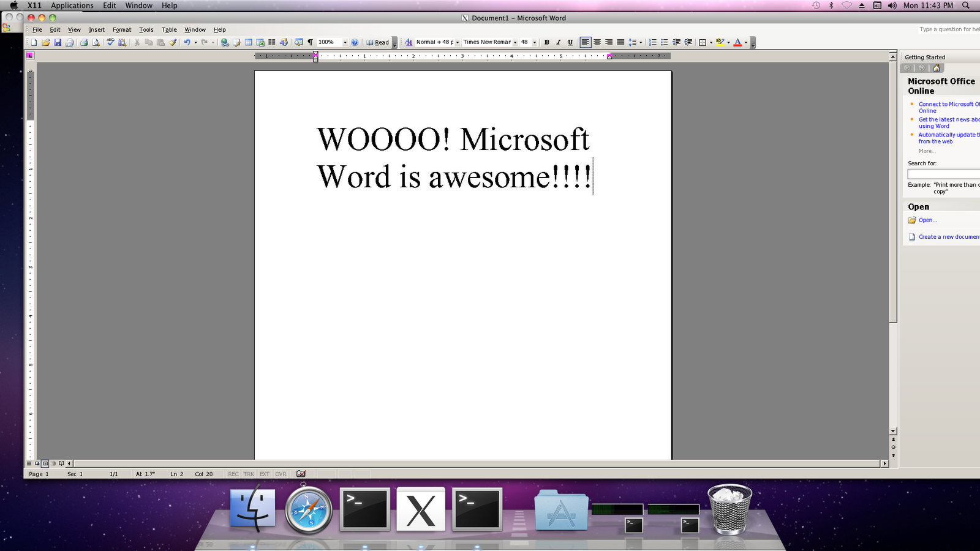Screen dimensions: 980x551
Task: Click the Columns toolbar icon
Action: pyautogui.click(x=271, y=42)
